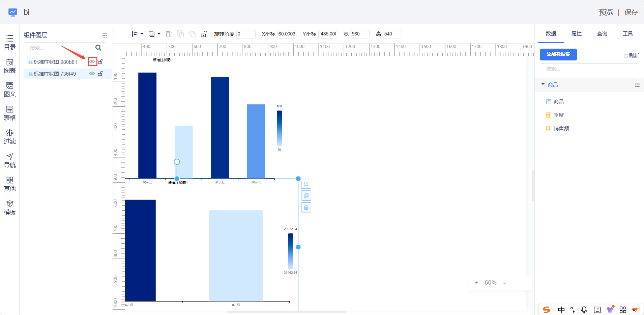Image resolution: width=644 pixels, height=315 pixels.
Task: Delete selected chart with trash icon
Action: 306,207
